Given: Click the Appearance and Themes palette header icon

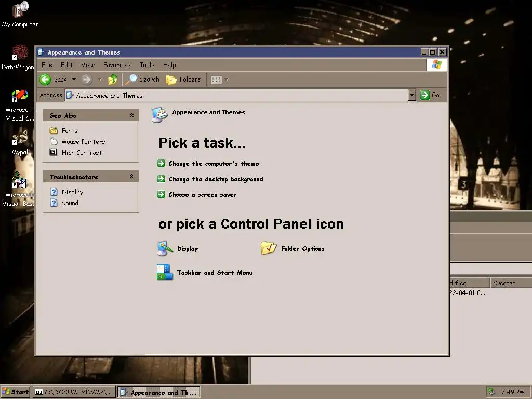Looking at the screenshot, I should (x=159, y=115).
